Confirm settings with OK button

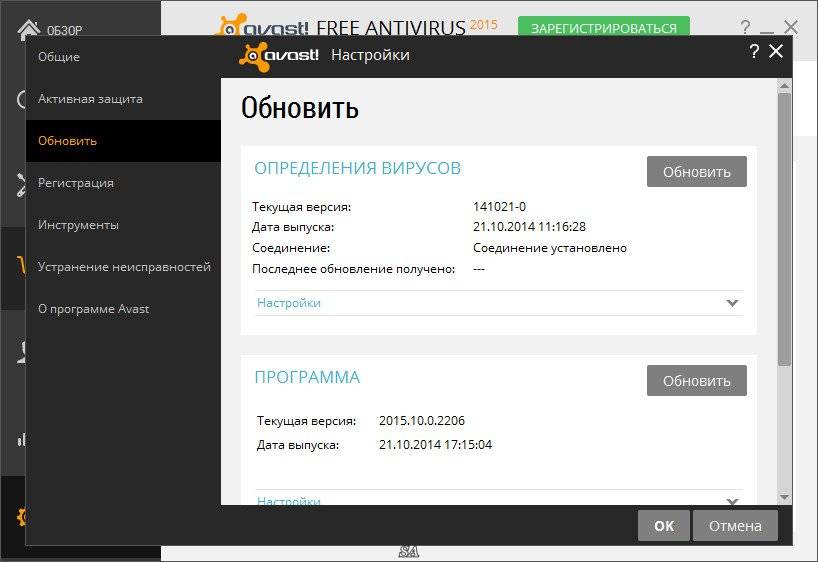(664, 526)
